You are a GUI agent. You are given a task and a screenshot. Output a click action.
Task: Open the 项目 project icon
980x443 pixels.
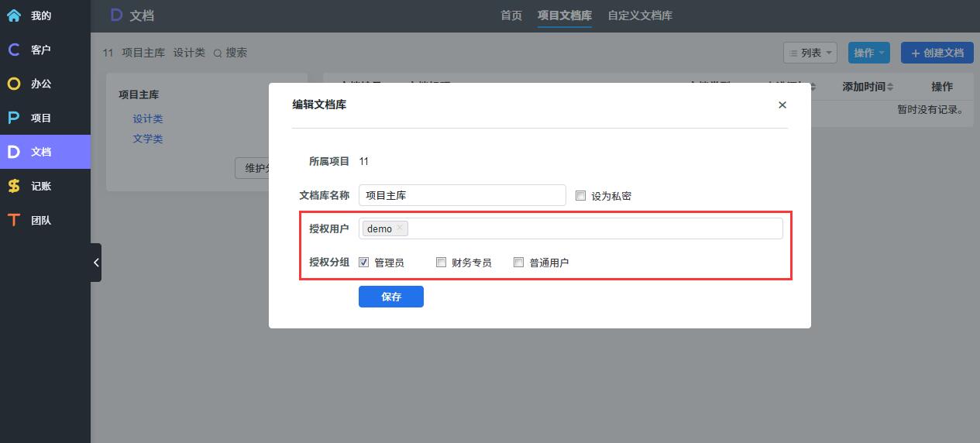pyautogui.click(x=14, y=118)
